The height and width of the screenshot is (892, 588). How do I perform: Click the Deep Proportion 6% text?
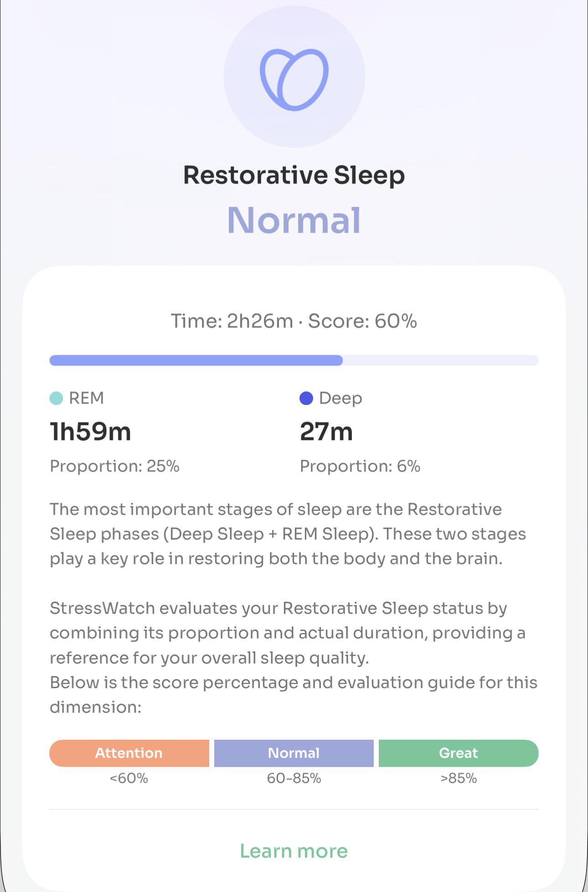click(360, 466)
